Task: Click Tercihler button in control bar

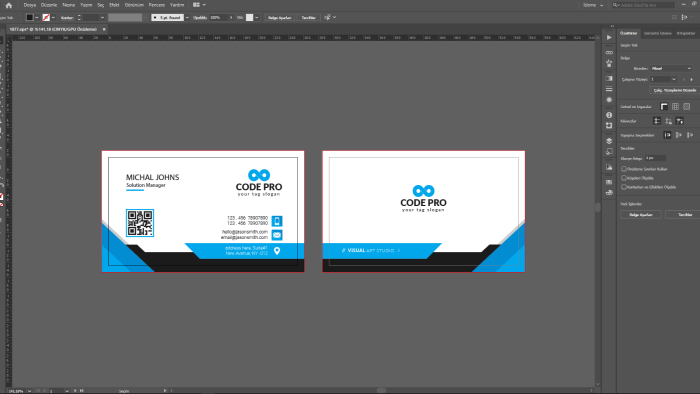Action: [x=308, y=17]
